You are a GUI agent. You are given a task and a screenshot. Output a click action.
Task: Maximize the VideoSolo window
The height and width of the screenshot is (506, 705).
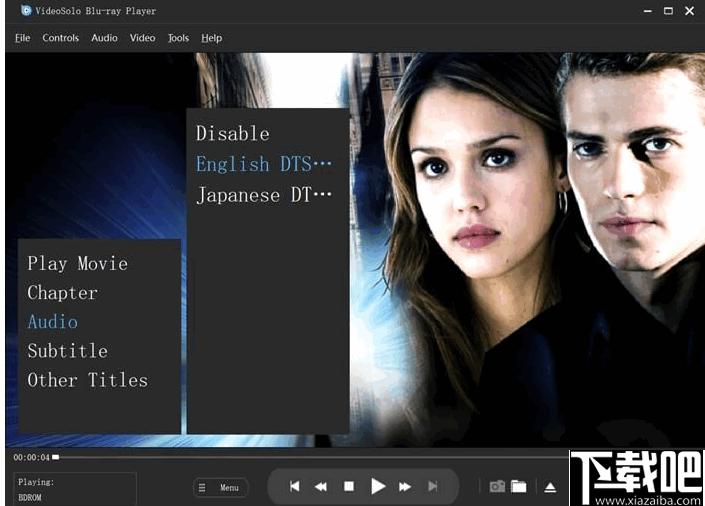point(669,11)
